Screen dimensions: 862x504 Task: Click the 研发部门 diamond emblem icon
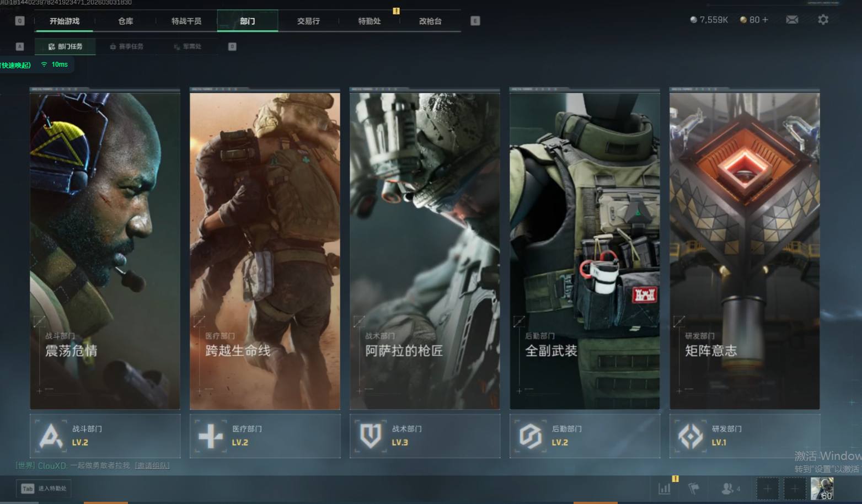pyautogui.click(x=690, y=436)
